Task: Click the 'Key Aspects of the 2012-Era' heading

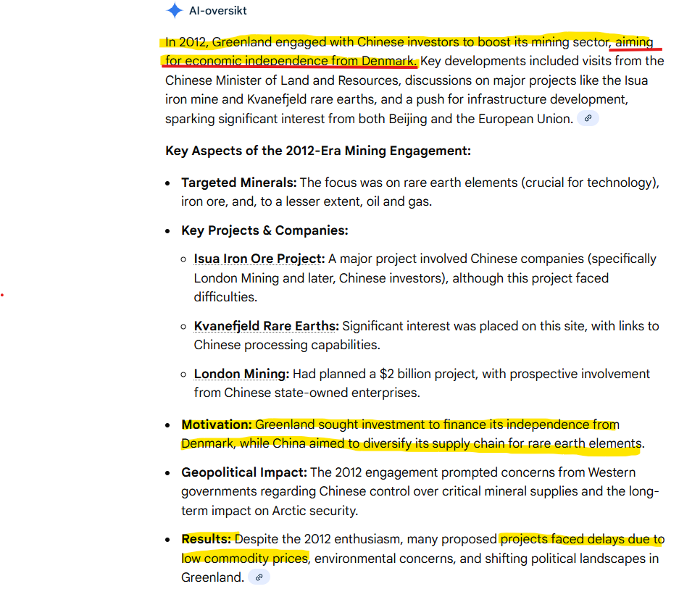Action: coord(318,151)
